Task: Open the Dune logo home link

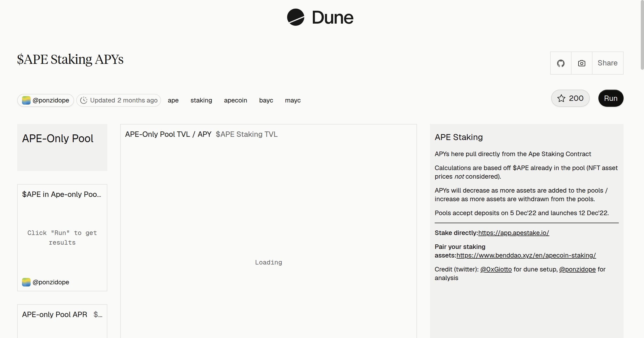Action: 320,17
